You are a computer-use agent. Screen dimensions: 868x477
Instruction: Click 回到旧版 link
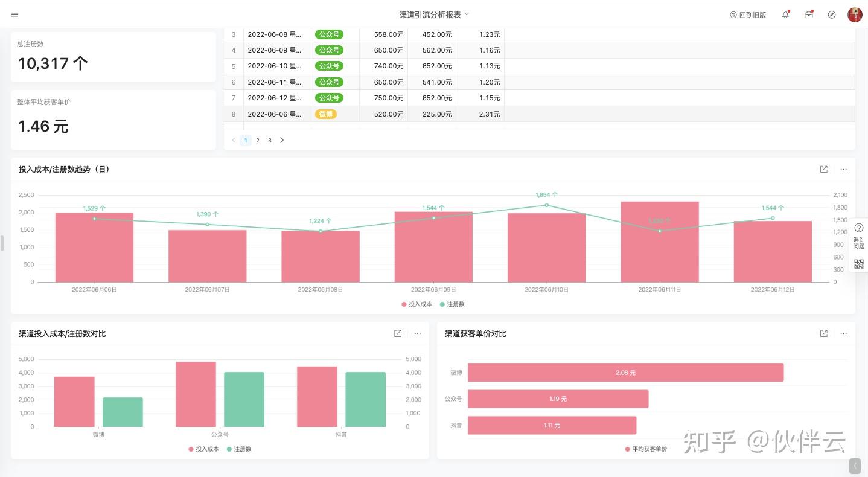coord(748,15)
